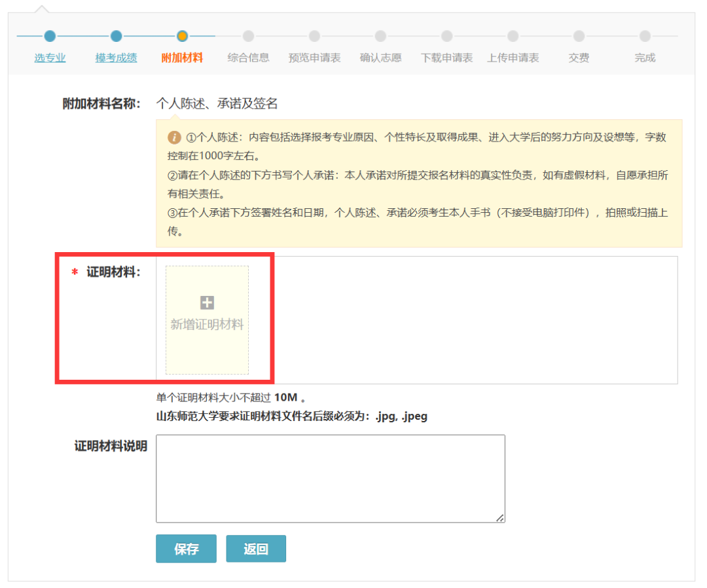Viewport: 707px width, 588px height.
Task: Click the orange dot for the current step
Action: [183, 36]
